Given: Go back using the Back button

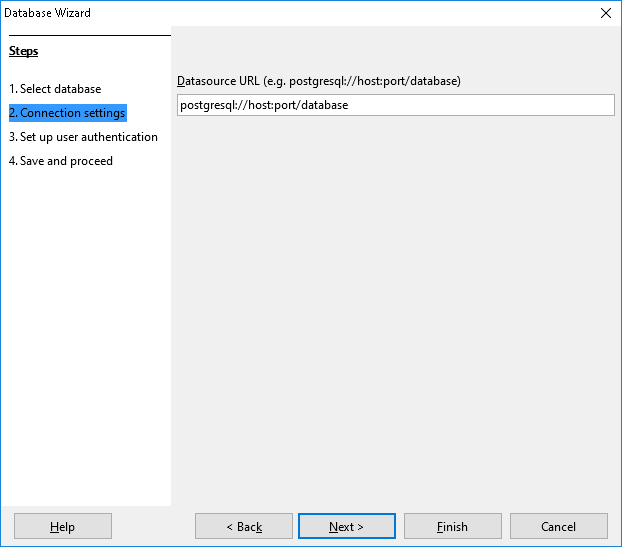Looking at the screenshot, I should point(244,527).
